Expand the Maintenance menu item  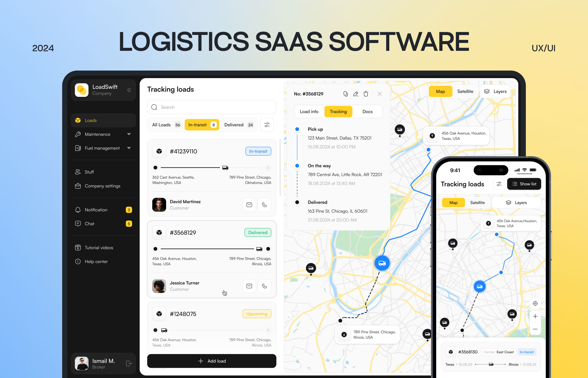tap(131, 134)
